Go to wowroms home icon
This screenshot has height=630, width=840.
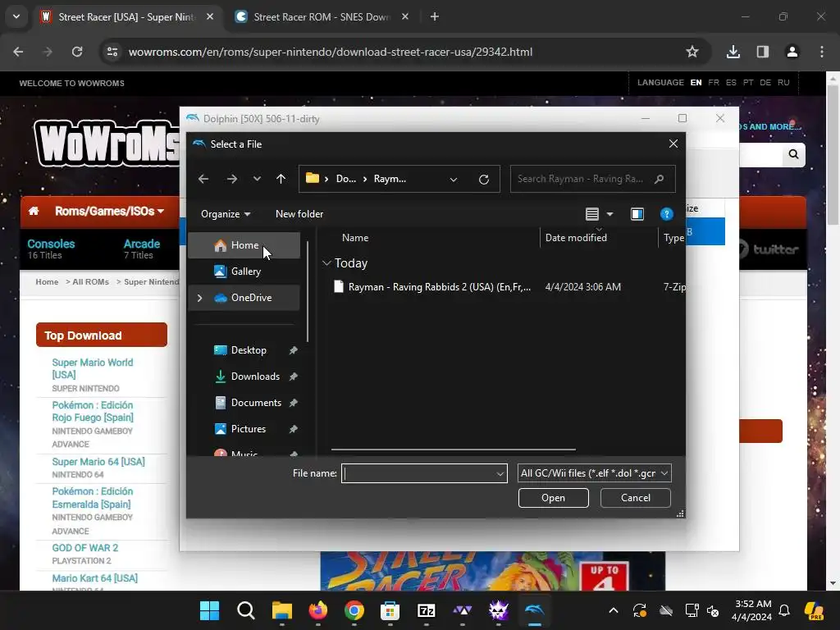pyautogui.click(x=34, y=211)
